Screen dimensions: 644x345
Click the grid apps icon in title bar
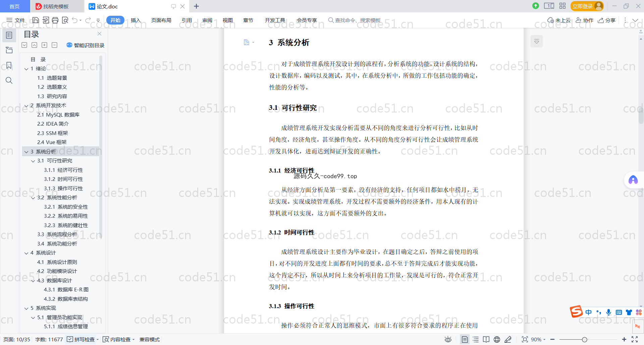point(562,6)
